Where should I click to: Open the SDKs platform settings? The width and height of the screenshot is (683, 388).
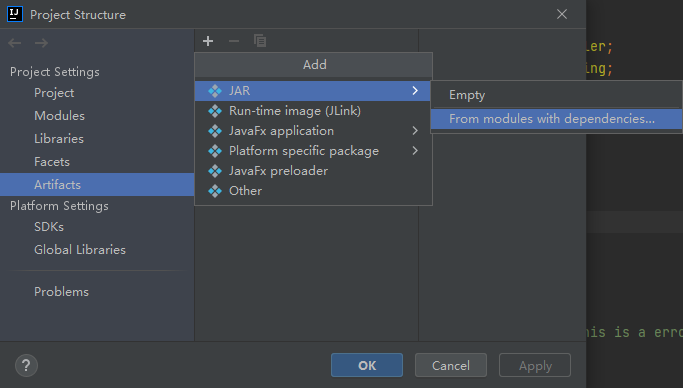click(x=49, y=227)
